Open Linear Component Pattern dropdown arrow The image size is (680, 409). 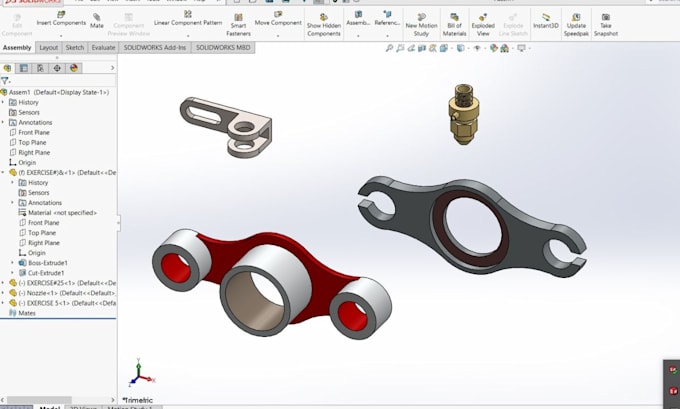coord(188,35)
